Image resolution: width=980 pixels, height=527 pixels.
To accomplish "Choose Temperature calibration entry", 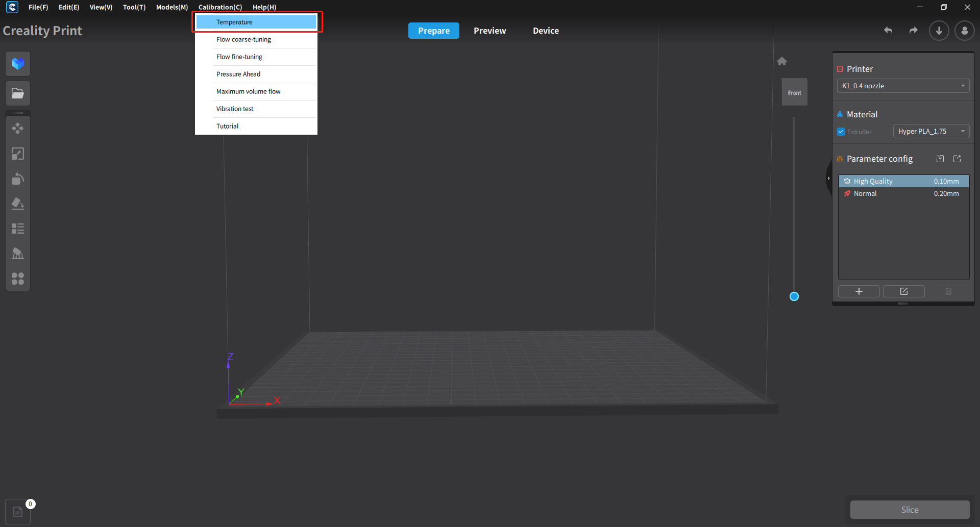I will (x=256, y=22).
